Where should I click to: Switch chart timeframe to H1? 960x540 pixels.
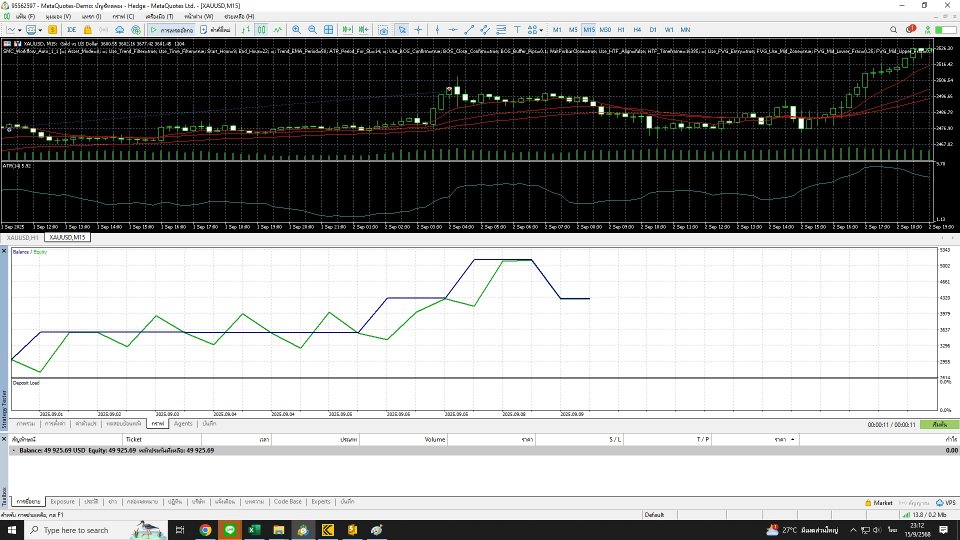(x=621, y=29)
